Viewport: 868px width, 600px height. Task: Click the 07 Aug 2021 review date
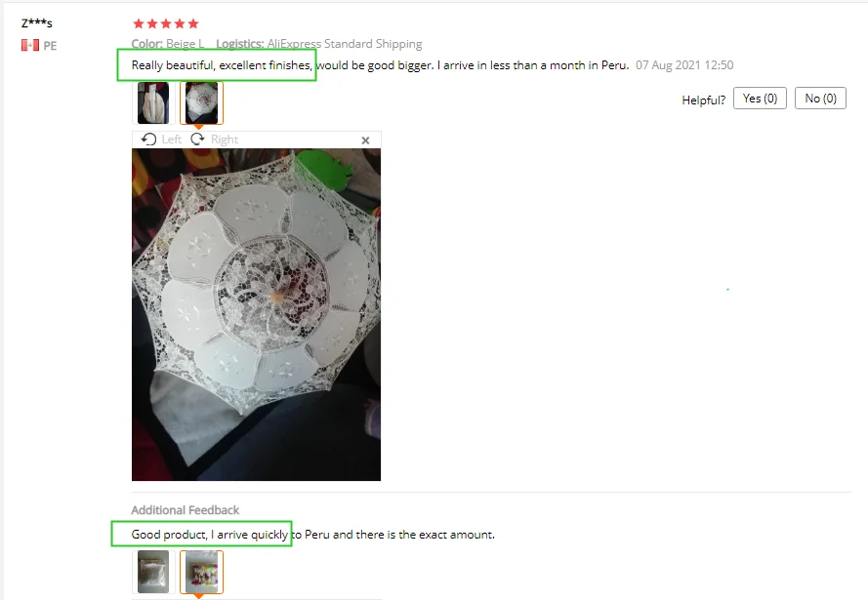click(x=684, y=65)
